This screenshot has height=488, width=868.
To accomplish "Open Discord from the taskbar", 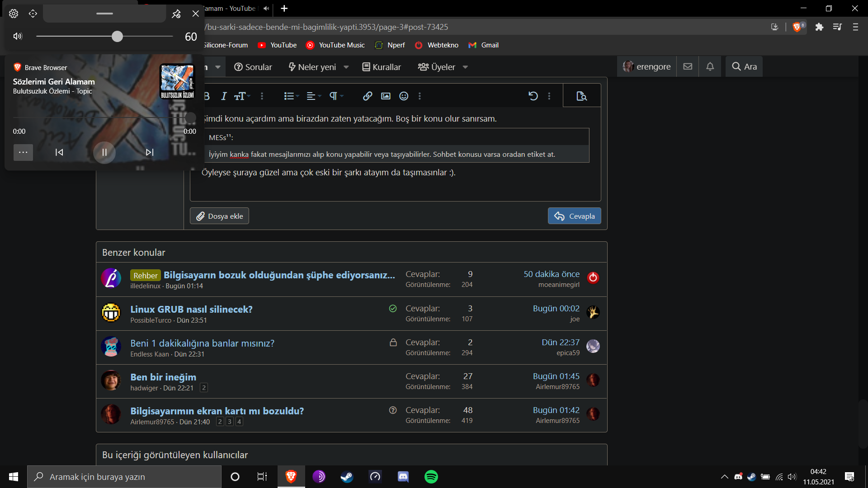I will [403, 477].
